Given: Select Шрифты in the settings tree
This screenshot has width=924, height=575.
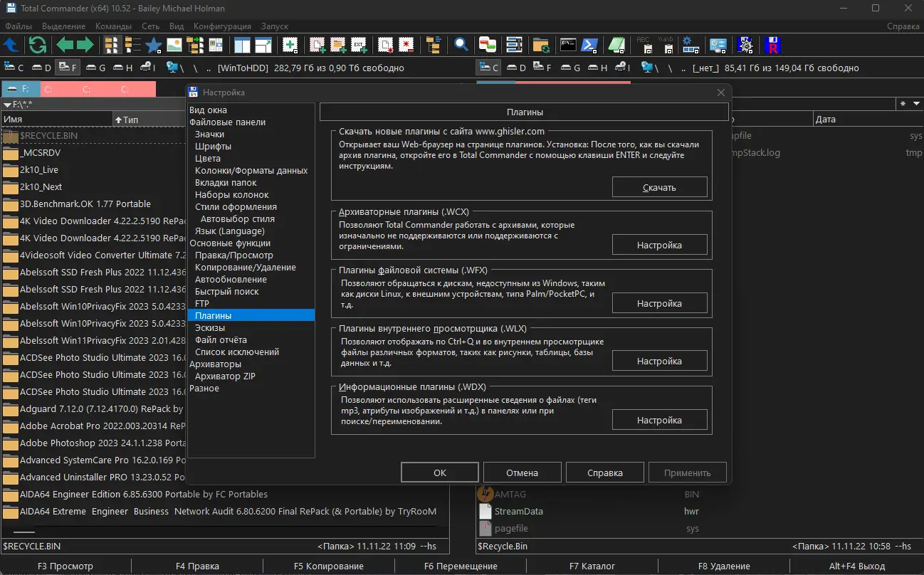Looking at the screenshot, I should [x=213, y=147].
